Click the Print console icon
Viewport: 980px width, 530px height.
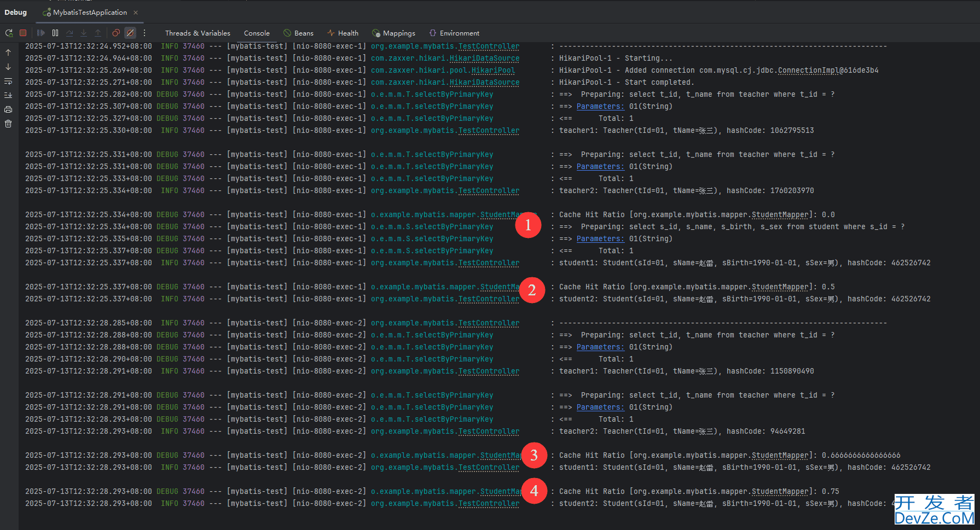[8, 109]
